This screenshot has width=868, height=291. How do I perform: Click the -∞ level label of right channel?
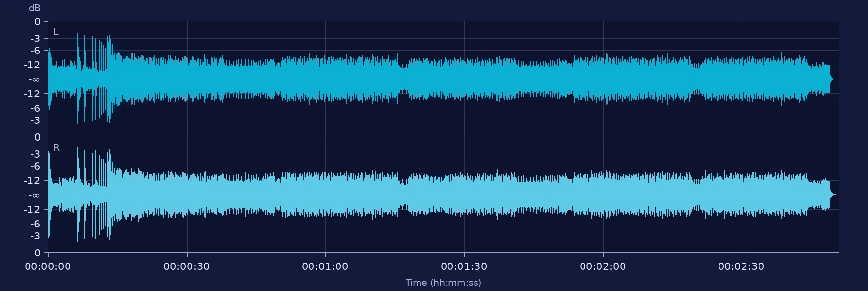pyautogui.click(x=34, y=195)
